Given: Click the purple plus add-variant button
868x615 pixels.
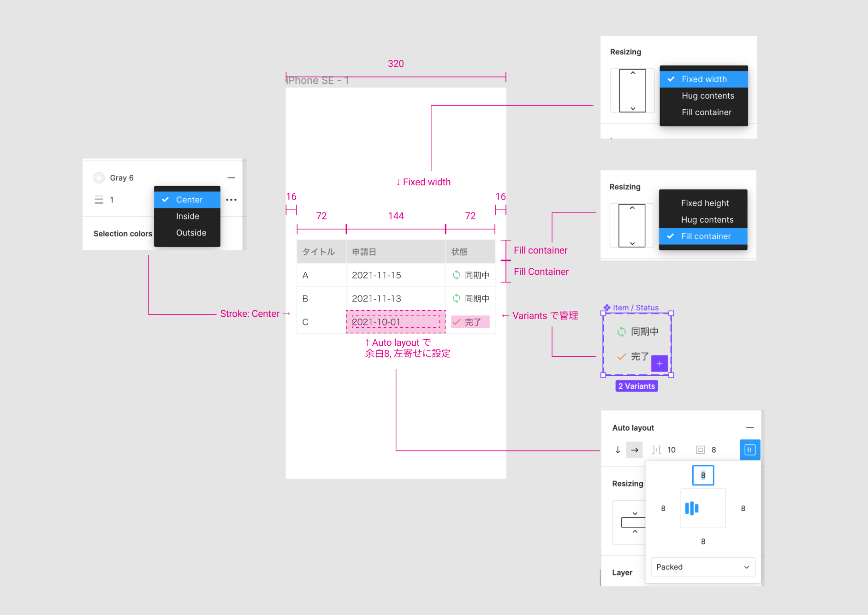Looking at the screenshot, I should click(660, 363).
